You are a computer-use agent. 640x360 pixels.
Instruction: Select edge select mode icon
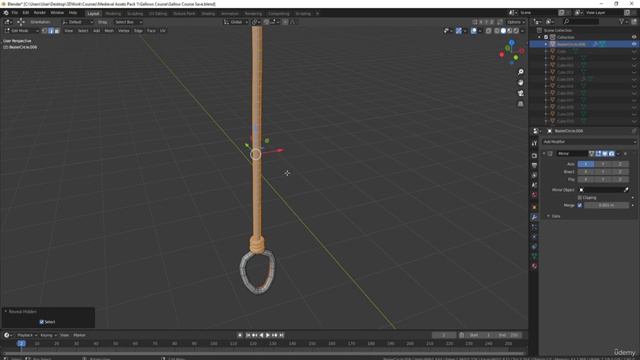[x=51, y=31]
